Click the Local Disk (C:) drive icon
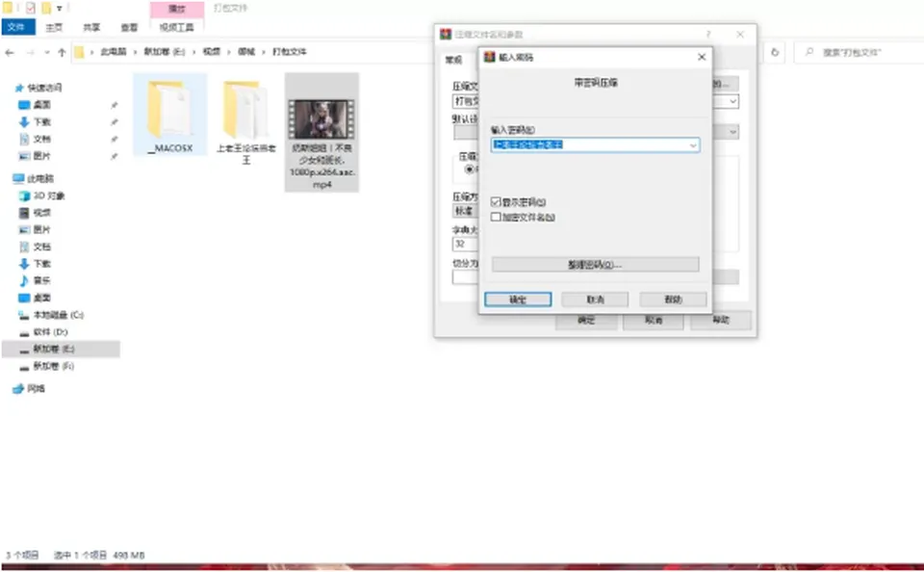This screenshot has height=572, width=924. (x=24, y=315)
